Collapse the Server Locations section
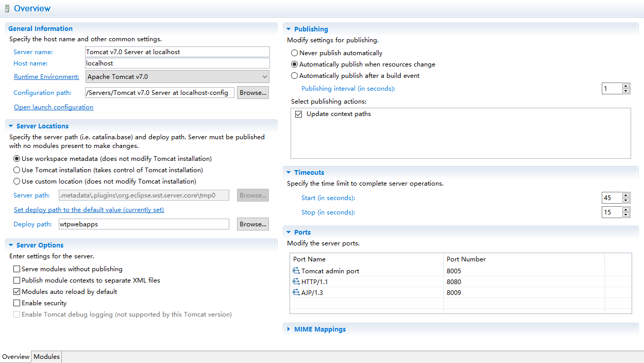This screenshot has width=644, height=363. coord(11,126)
